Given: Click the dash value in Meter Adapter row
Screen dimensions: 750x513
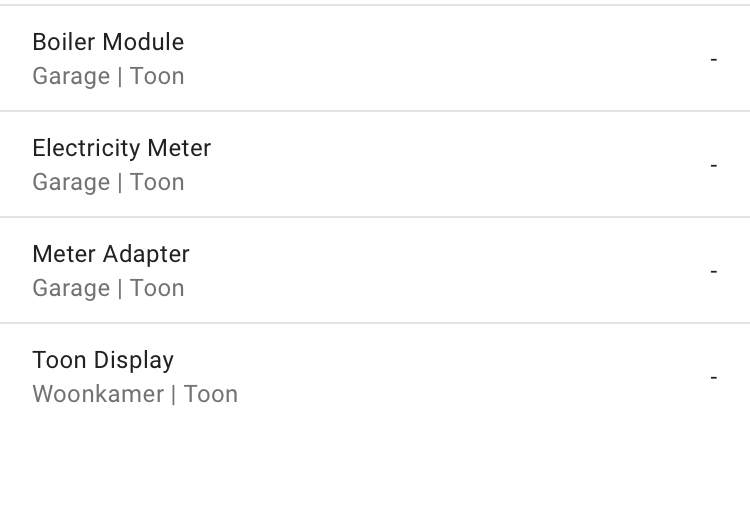Looking at the screenshot, I should (714, 271).
